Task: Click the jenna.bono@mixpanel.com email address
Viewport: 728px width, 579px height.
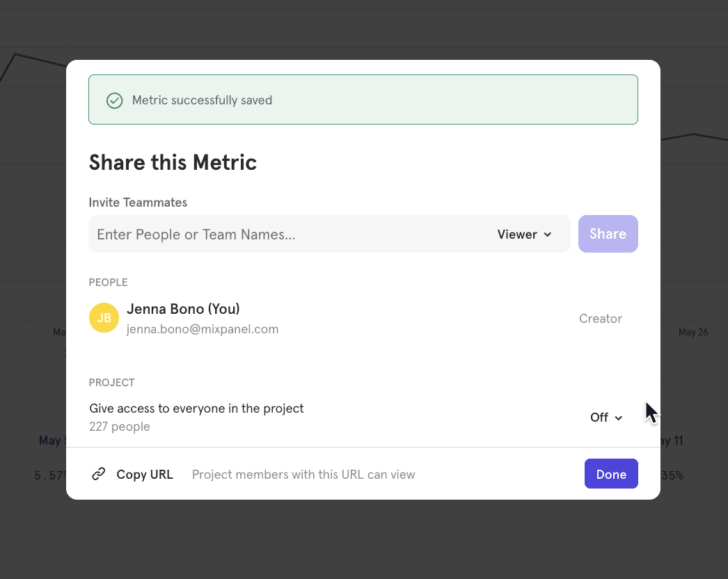Action: 202,329
